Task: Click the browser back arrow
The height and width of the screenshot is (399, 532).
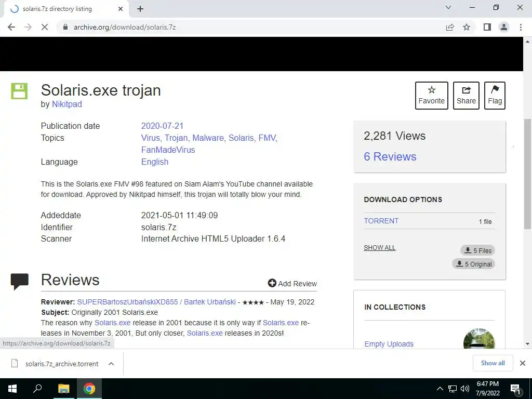Action: click(11, 27)
